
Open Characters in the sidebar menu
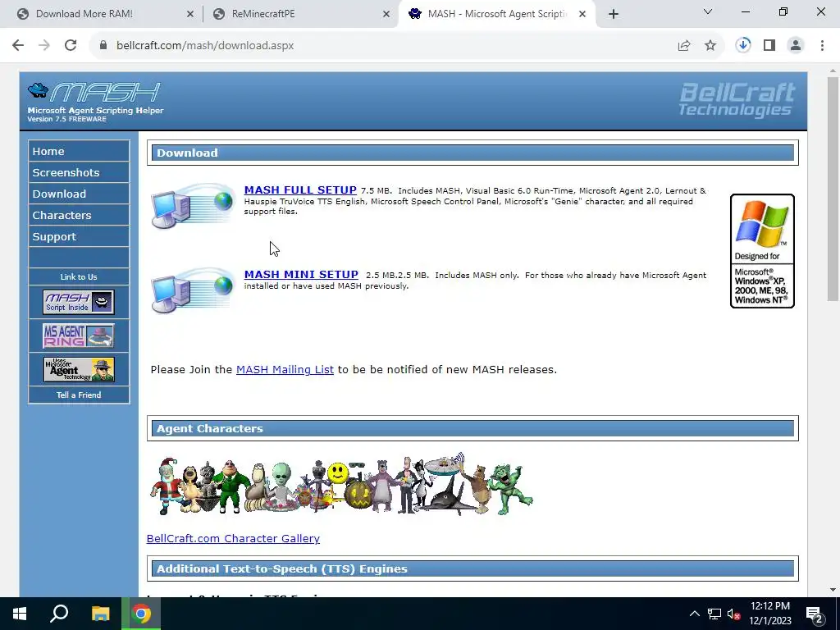[79, 216]
